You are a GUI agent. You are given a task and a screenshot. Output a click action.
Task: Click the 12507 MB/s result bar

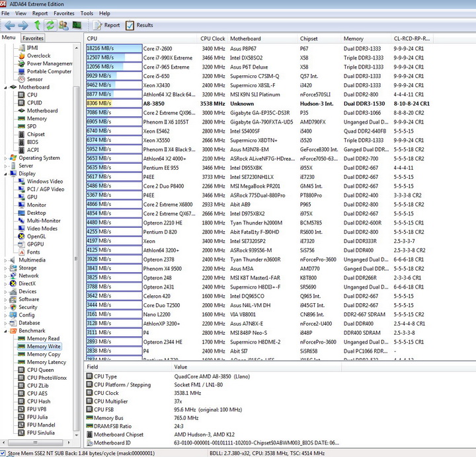coord(114,57)
